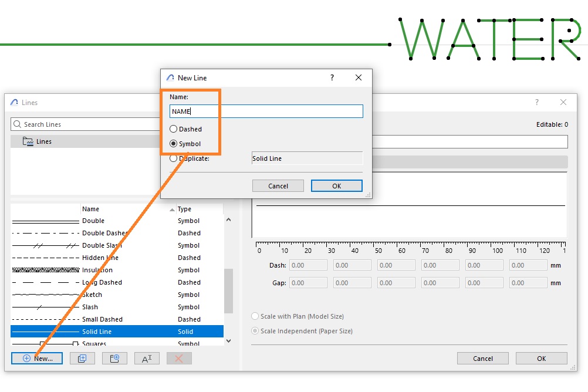Click the second Dash value field
This screenshot has width=588, height=392.
click(352, 265)
